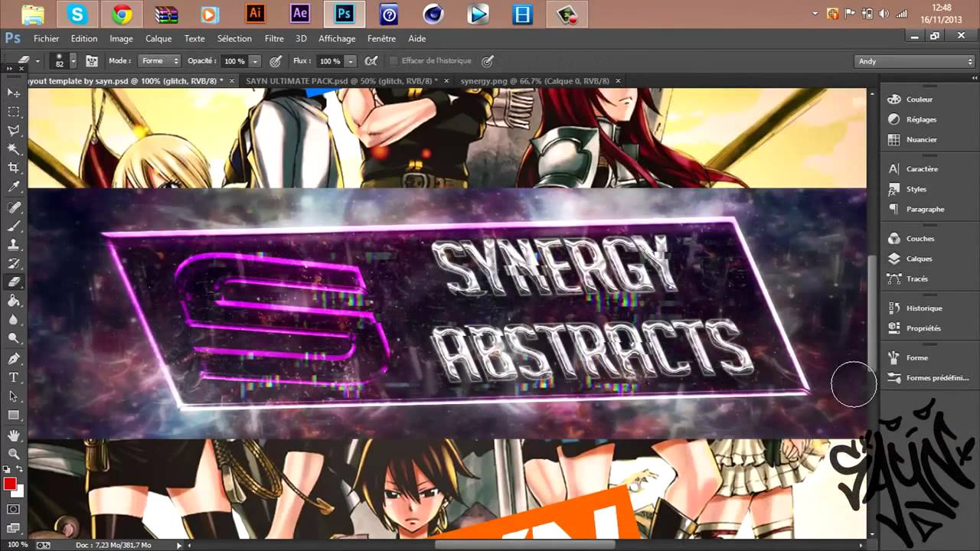Click the zoom level 100 % field

pyautogui.click(x=18, y=545)
